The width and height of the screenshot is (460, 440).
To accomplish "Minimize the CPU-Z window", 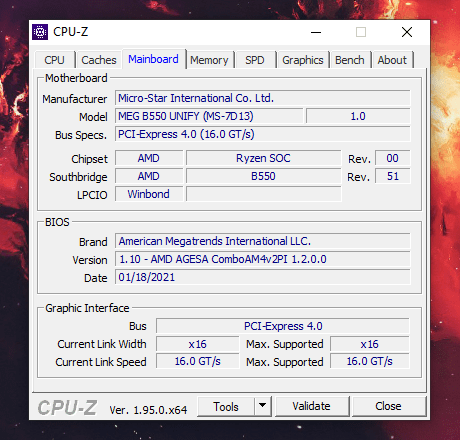I will point(316,32).
